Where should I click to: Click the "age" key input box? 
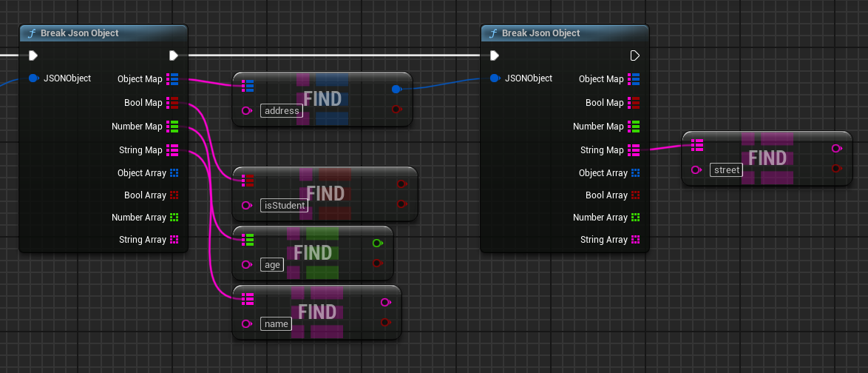272,264
